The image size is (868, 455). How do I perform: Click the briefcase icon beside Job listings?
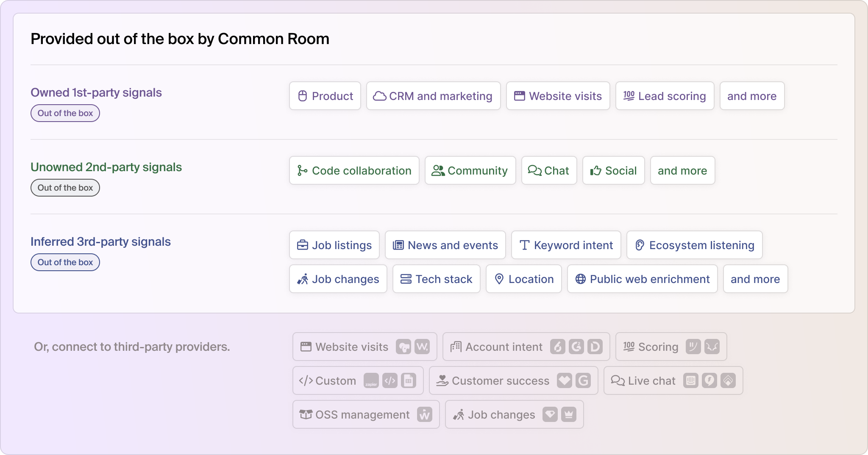(303, 245)
